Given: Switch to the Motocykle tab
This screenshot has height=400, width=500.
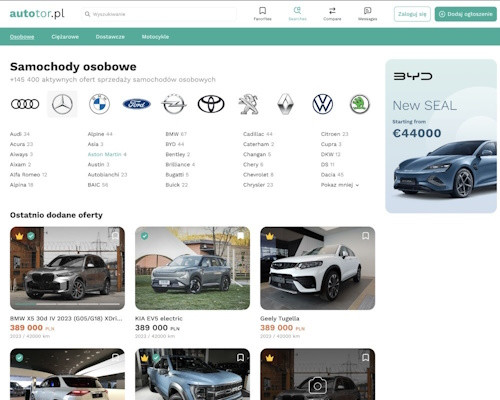Looking at the screenshot, I should point(155,37).
